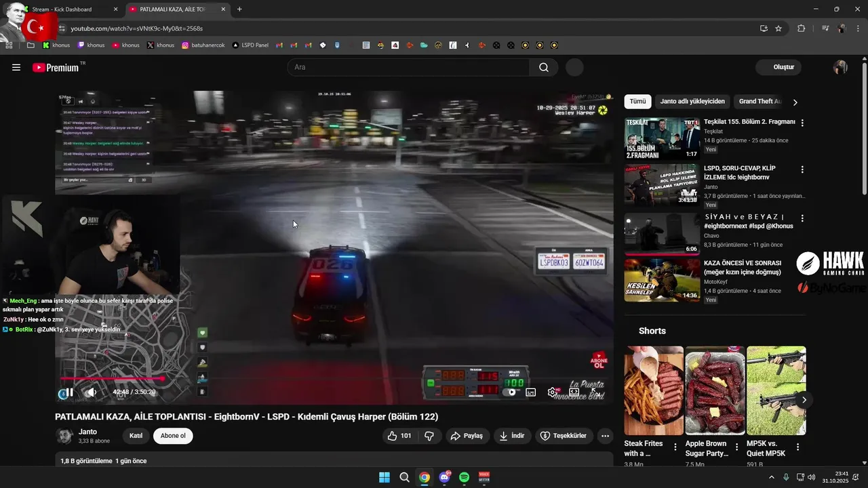Click into the Ara search field

click(x=409, y=67)
